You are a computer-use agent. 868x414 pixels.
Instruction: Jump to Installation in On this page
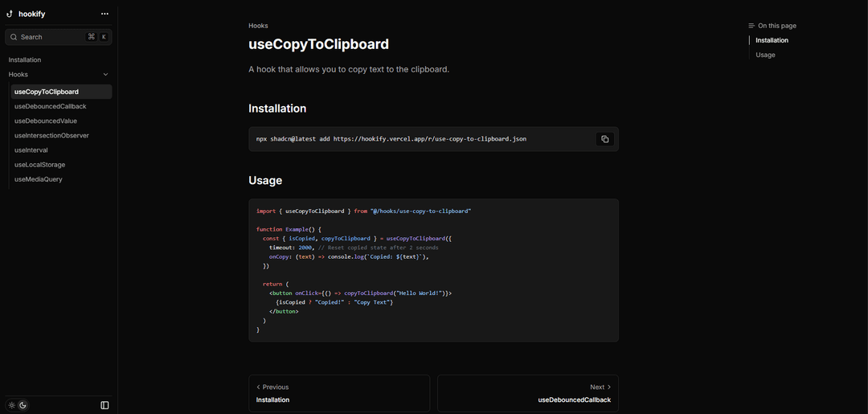tap(772, 40)
